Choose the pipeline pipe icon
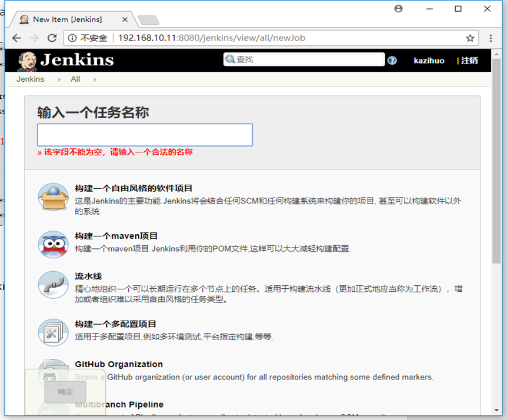 (x=53, y=285)
